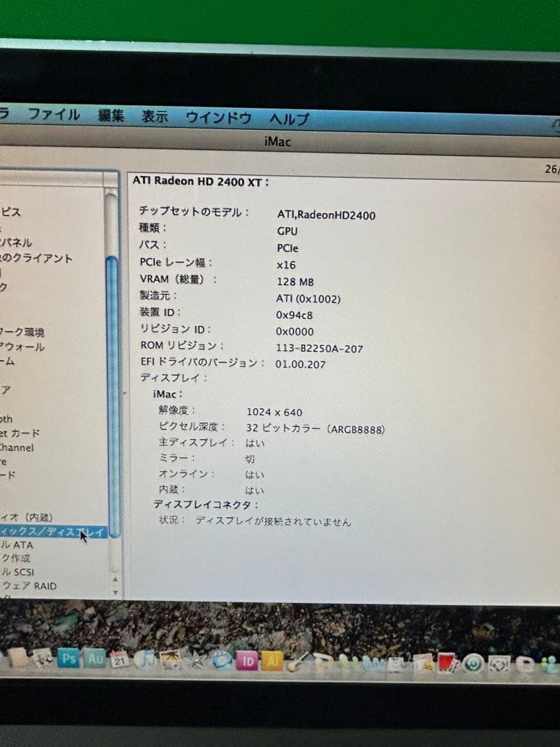
Task: Click the 1024 x 640 resolution value
Action: point(274,412)
